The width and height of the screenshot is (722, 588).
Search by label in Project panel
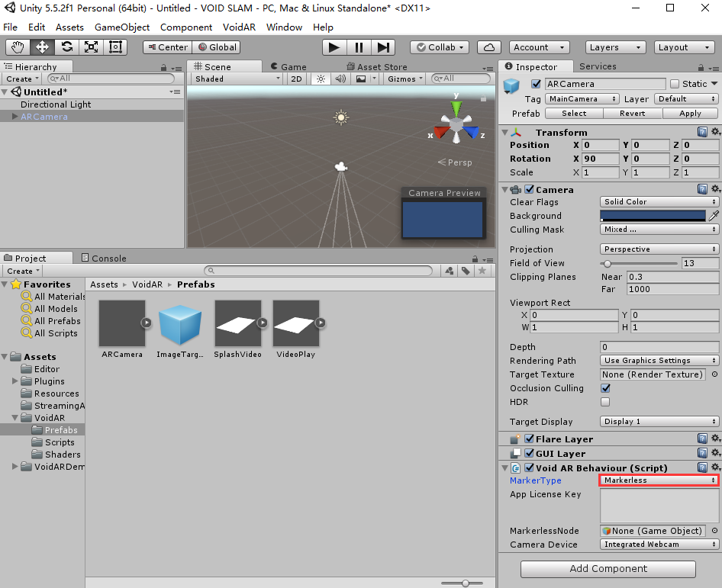coord(466,271)
